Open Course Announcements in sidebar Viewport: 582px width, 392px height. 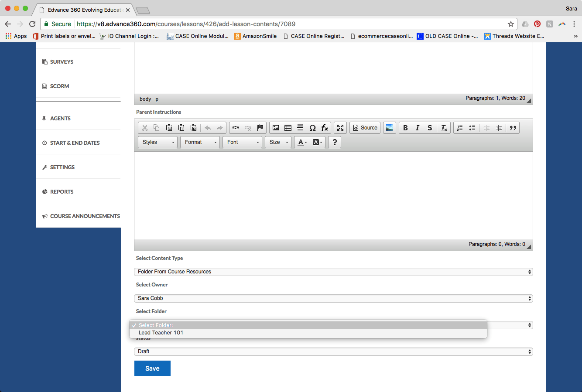pos(85,216)
